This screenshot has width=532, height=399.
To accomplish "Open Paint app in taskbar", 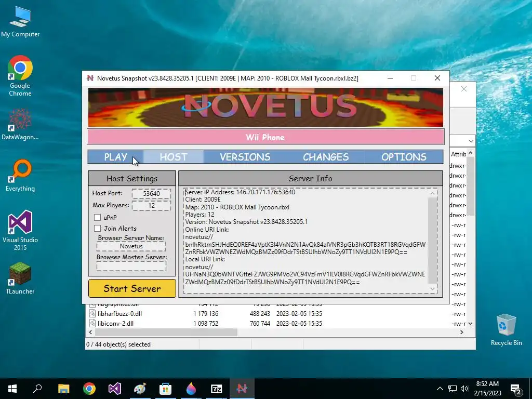I will coord(140,389).
